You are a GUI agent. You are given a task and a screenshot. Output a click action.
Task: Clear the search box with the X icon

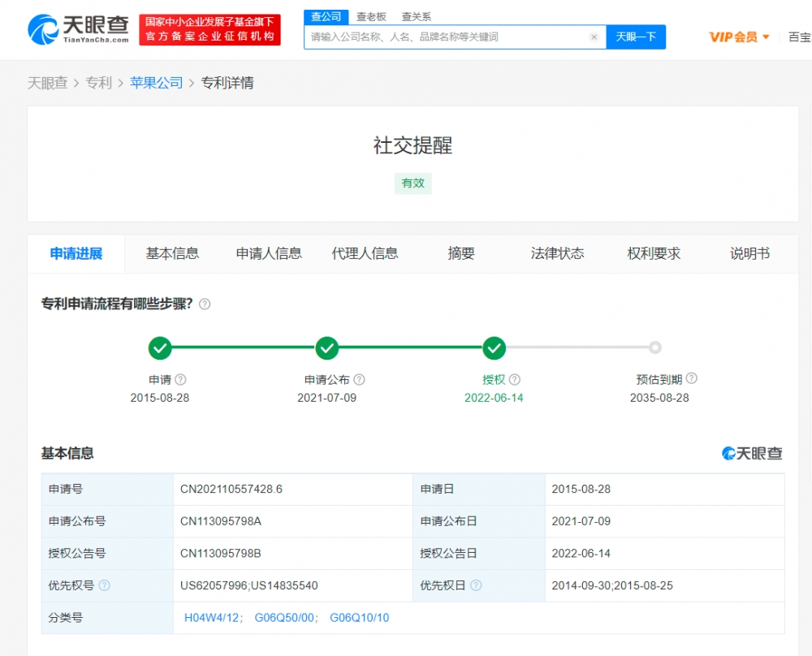tap(594, 37)
